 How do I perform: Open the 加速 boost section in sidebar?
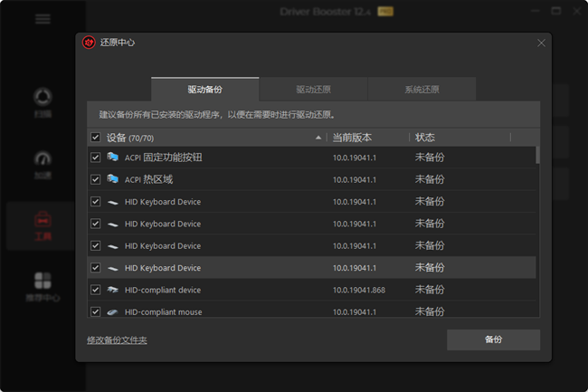pos(43,163)
